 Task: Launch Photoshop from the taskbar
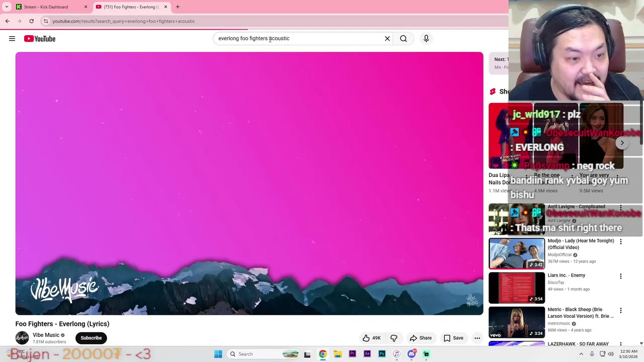tap(382, 354)
